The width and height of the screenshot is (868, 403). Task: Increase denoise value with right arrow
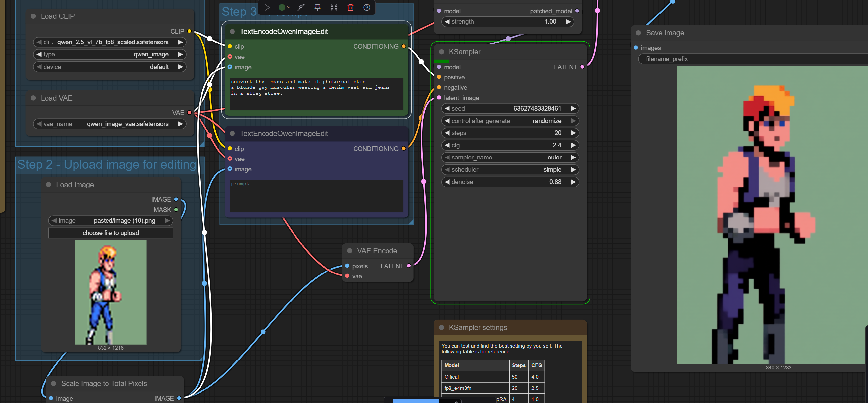click(573, 182)
